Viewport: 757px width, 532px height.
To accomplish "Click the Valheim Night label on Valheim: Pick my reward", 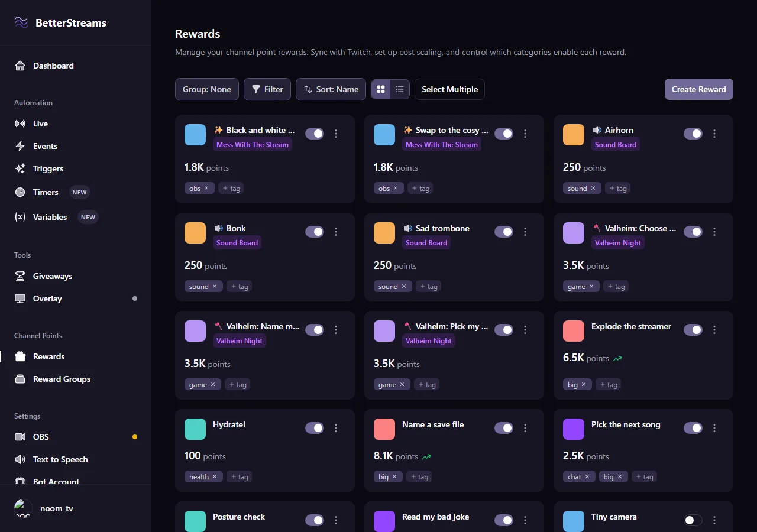I will coord(429,341).
